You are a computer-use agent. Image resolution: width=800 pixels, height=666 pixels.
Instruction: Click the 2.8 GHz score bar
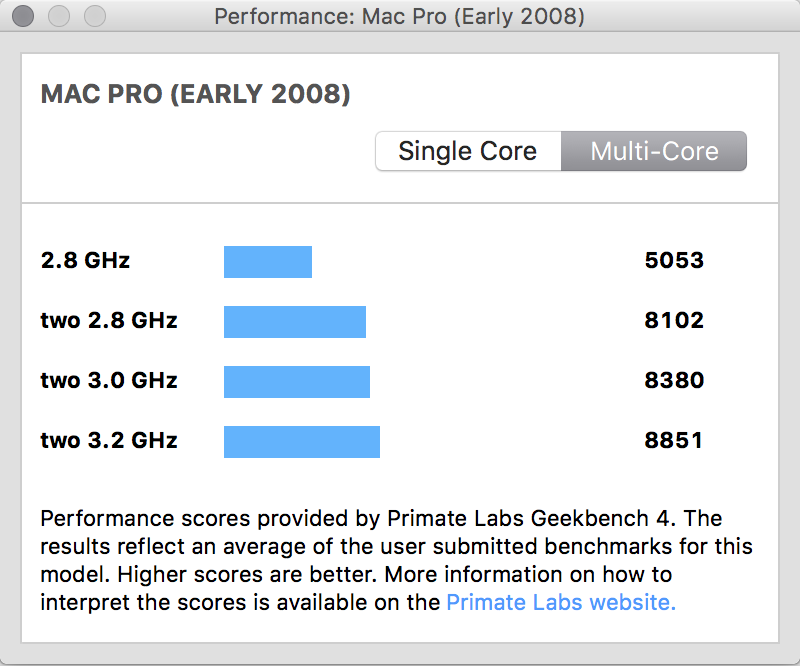(x=268, y=262)
